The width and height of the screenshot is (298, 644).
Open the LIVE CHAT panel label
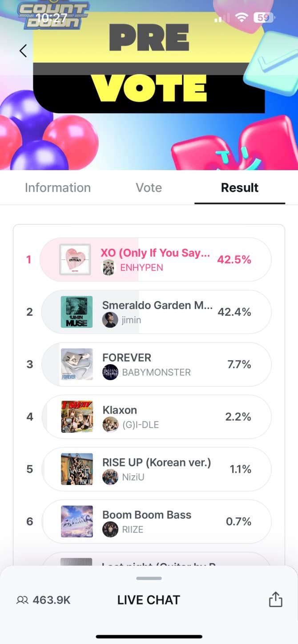coord(149,600)
